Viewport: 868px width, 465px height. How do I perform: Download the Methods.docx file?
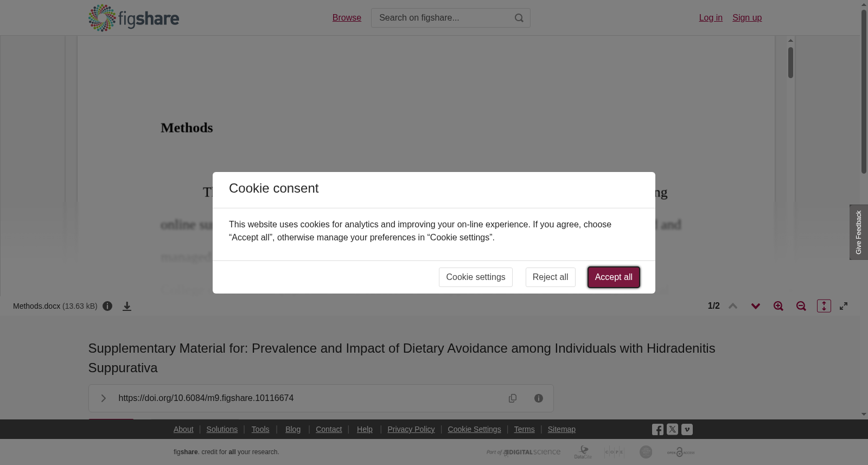point(127,306)
